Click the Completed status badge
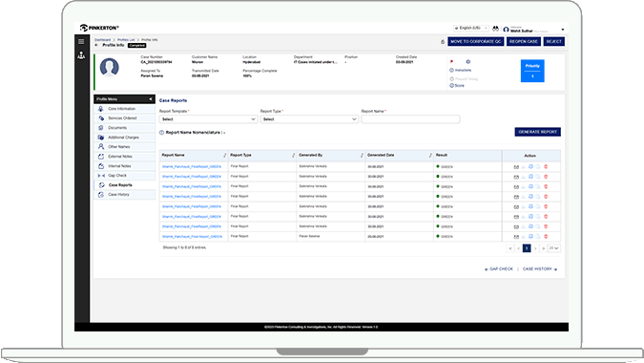This screenshot has width=644, height=363. pyautogui.click(x=136, y=45)
